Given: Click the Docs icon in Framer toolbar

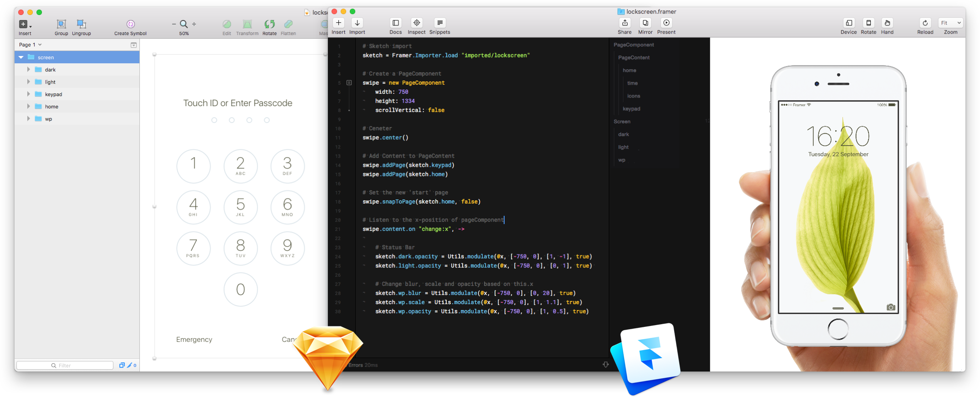Looking at the screenshot, I should (395, 23).
